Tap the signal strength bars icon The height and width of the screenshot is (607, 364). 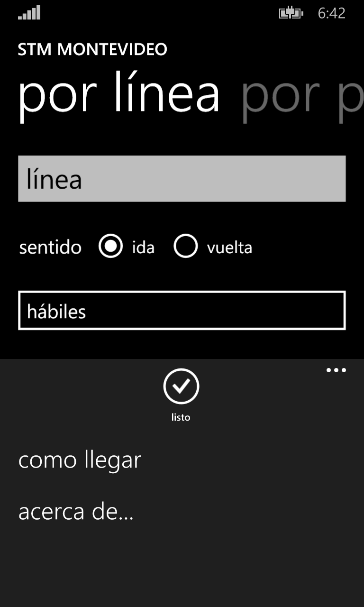click(x=29, y=13)
